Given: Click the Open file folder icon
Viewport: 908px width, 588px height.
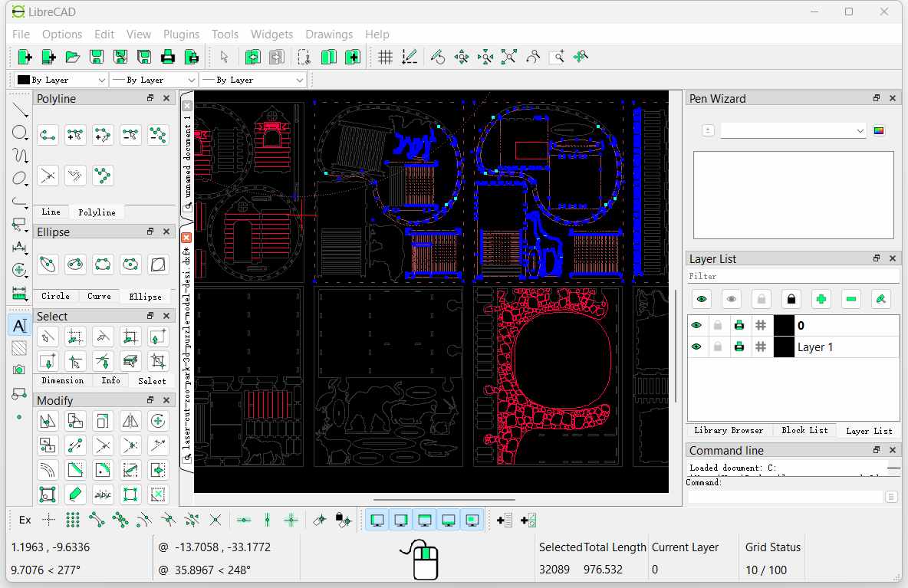Looking at the screenshot, I should 72,57.
